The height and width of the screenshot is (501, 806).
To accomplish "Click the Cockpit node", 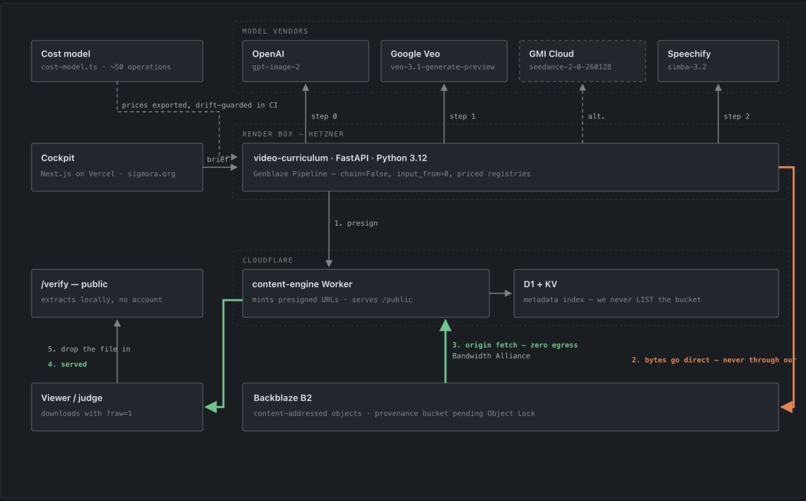I will [117, 167].
